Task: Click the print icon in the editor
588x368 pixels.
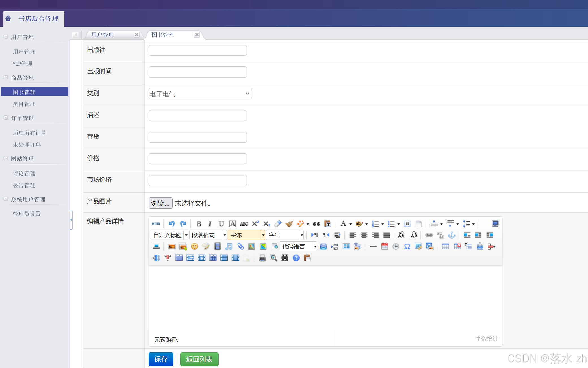Action: point(262,258)
